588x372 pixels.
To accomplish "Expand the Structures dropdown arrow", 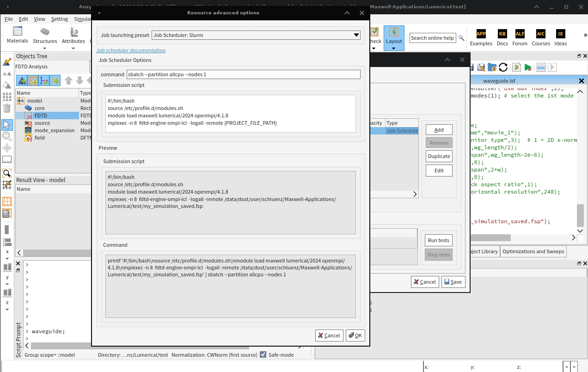I will pyautogui.click(x=45, y=49).
